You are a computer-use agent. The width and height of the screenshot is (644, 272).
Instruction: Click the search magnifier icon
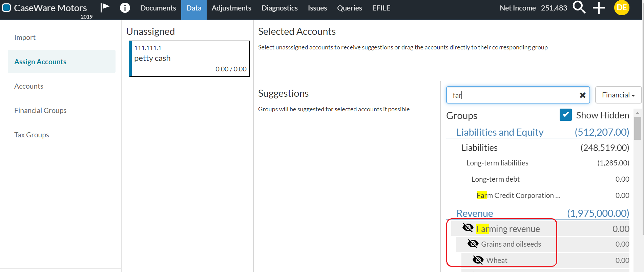tap(579, 7)
